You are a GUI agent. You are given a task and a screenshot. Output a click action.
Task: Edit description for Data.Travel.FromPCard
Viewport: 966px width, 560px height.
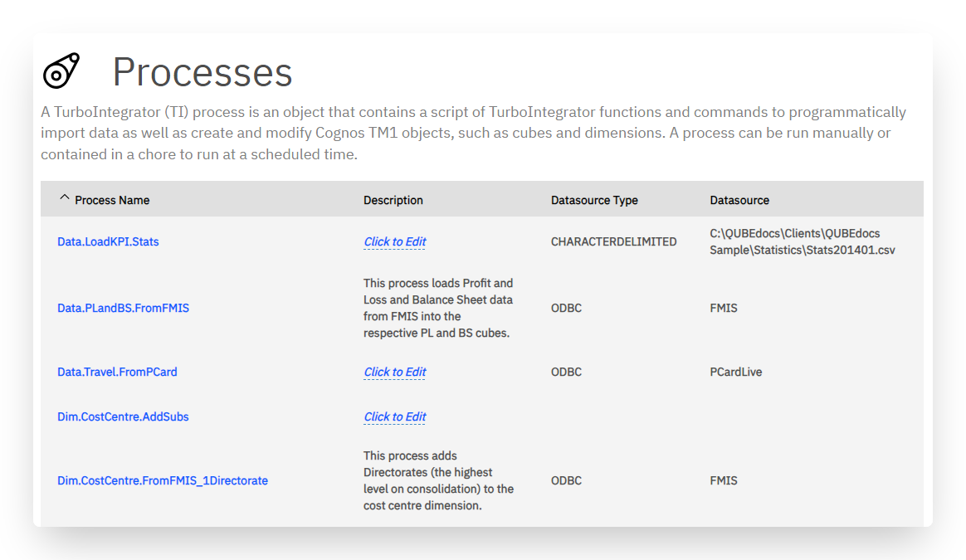pyautogui.click(x=395, y=373)
